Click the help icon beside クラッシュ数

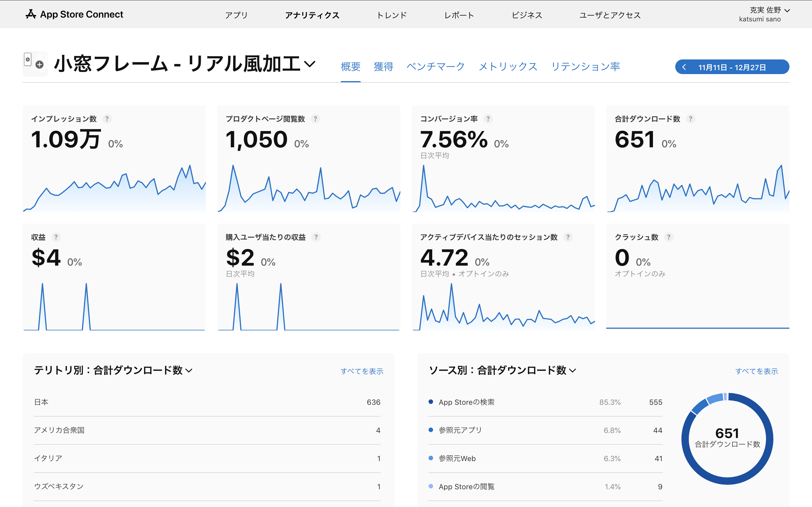coord(668,237)
